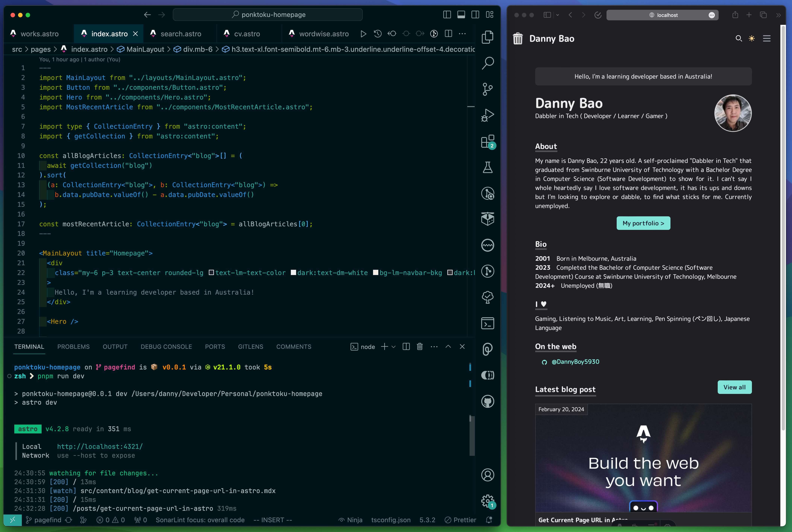
Task: Expand the src breadcrumb
Action: (x=17, y=49)
